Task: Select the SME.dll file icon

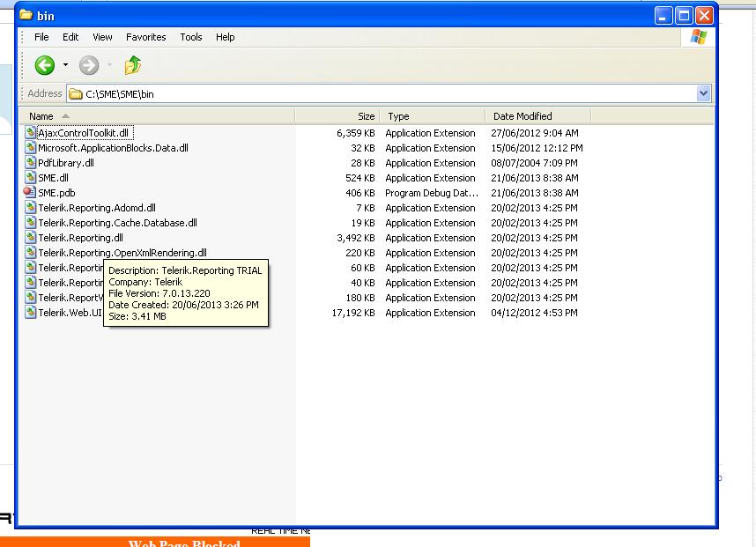Action: (30, 177)
